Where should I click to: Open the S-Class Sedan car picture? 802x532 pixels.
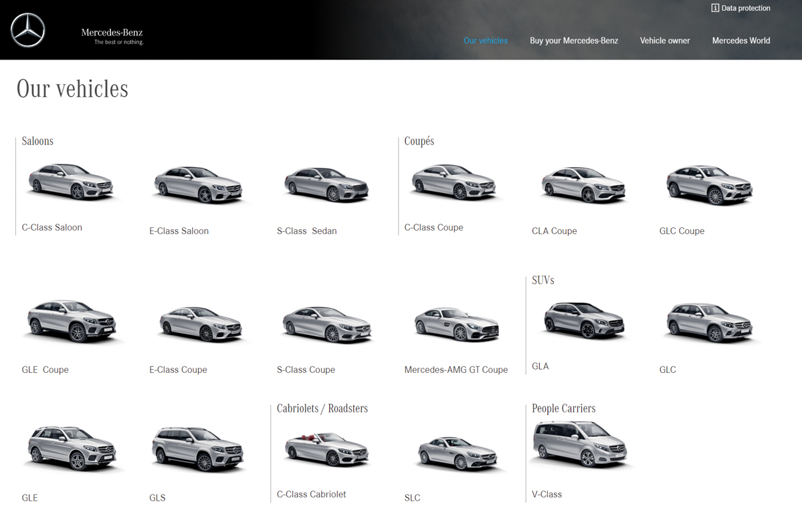pos(326,185)
